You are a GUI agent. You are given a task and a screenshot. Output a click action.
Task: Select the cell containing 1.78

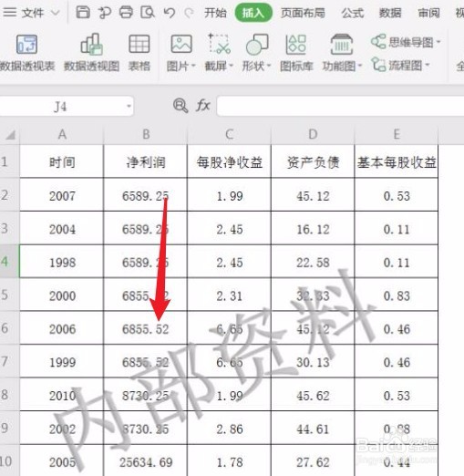(x=230, y=460)
